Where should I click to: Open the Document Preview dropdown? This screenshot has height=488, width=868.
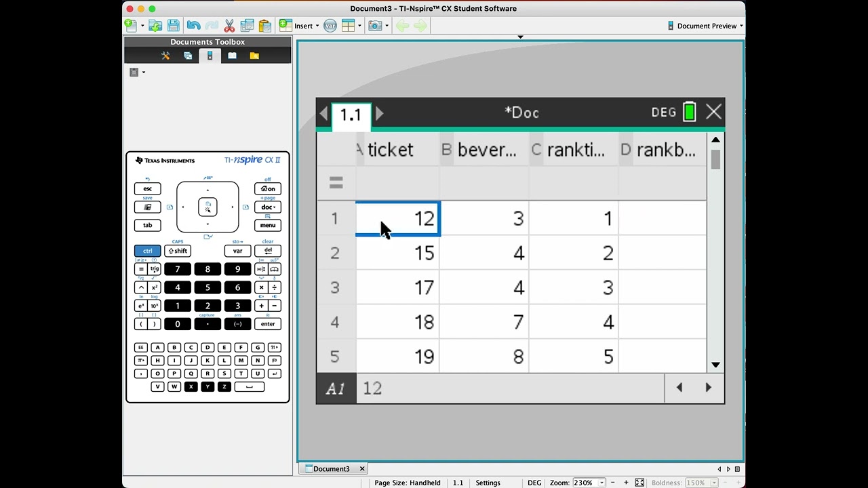(x=705, y=26)
